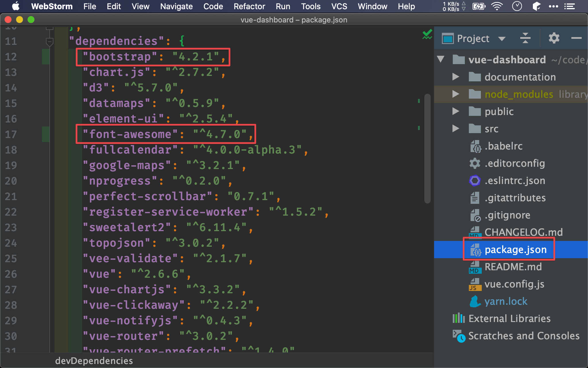This screenshot has width=588, height=368.
Task: Click the three-dots menu bar icon
Action: pos(554,6)
